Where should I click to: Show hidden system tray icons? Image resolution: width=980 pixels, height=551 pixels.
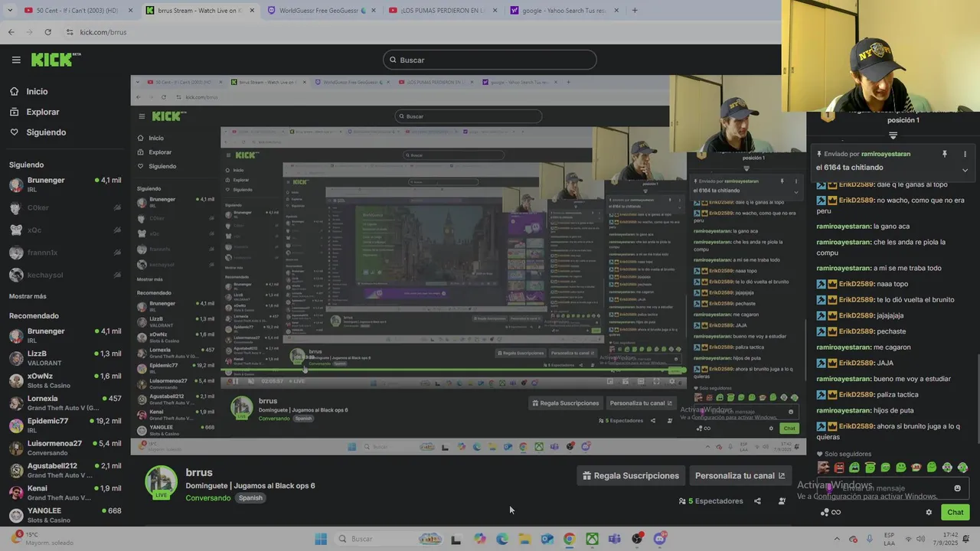pos(835,539)
